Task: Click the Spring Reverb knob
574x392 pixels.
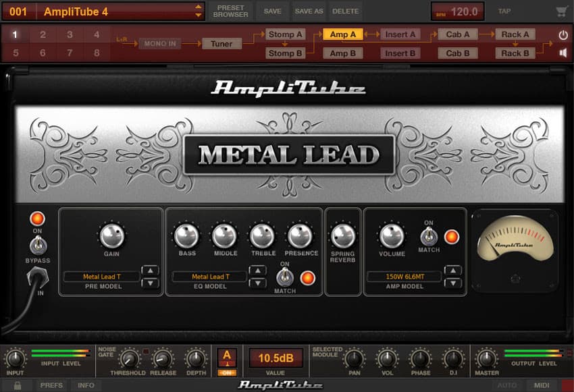Action: (x=343, y=236)
